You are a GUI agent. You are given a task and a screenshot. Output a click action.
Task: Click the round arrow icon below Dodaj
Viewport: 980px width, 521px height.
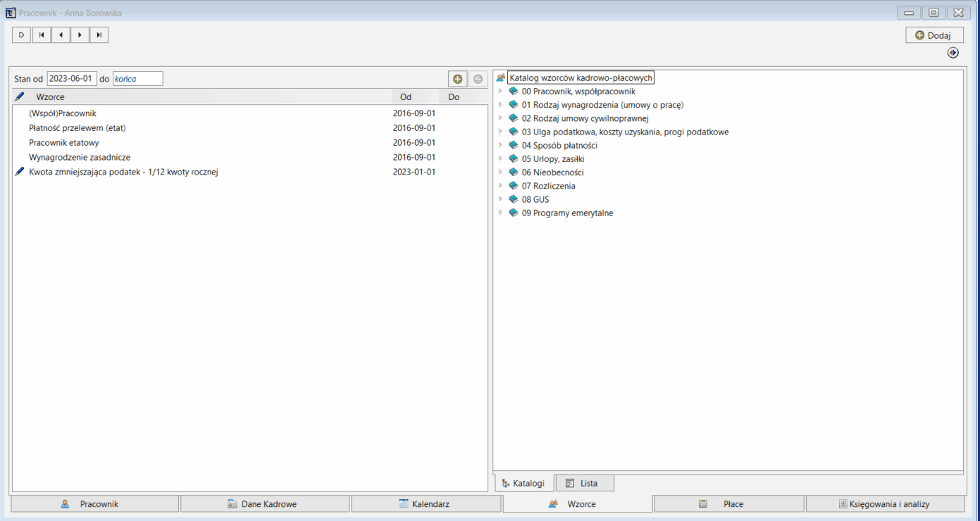(x=953, y=53)
